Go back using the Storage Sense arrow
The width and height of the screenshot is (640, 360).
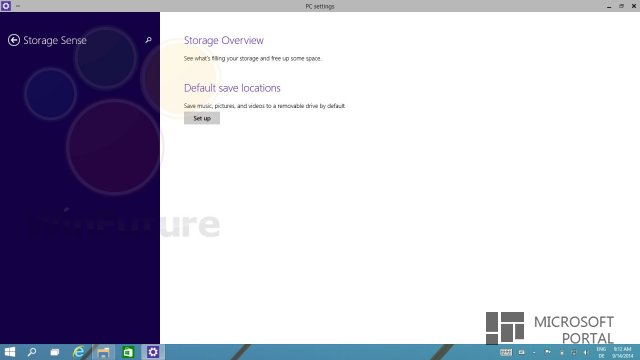coord(14,40)
